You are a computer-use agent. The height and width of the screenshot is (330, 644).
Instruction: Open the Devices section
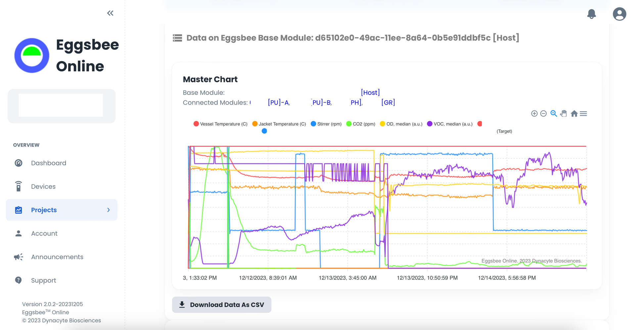(x=43, y=186)
